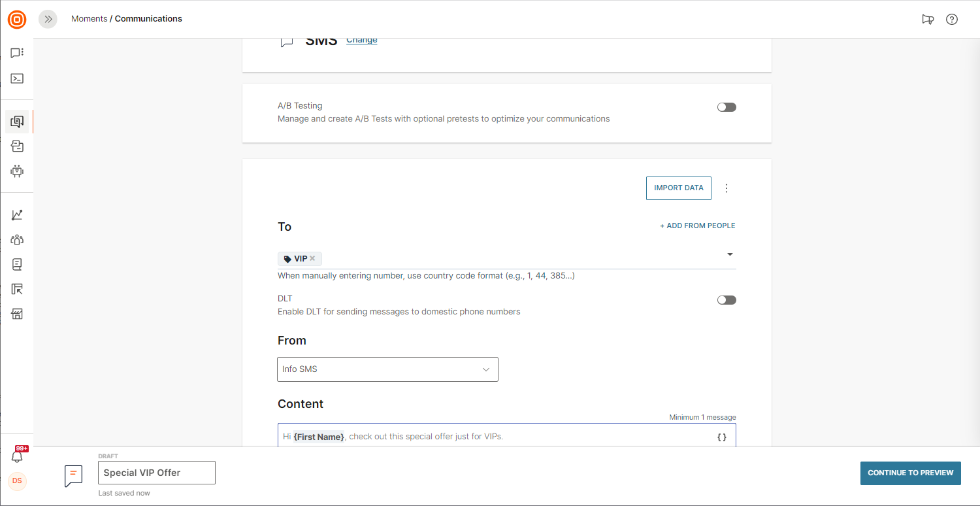The width and height of the screenshot is (980, 506).
Task: Click CONTINUE TO PREVIEW button
Action: pos(910,473)
